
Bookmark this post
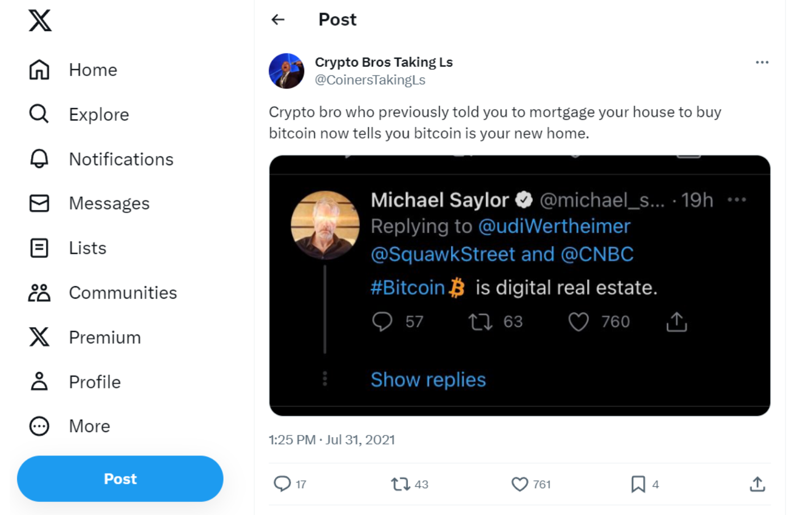click(638, 484)
